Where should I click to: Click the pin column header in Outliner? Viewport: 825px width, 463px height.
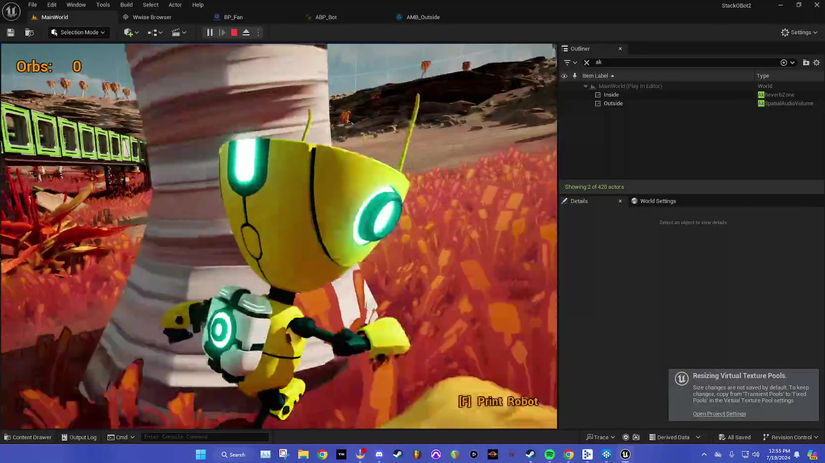(575, 76)
